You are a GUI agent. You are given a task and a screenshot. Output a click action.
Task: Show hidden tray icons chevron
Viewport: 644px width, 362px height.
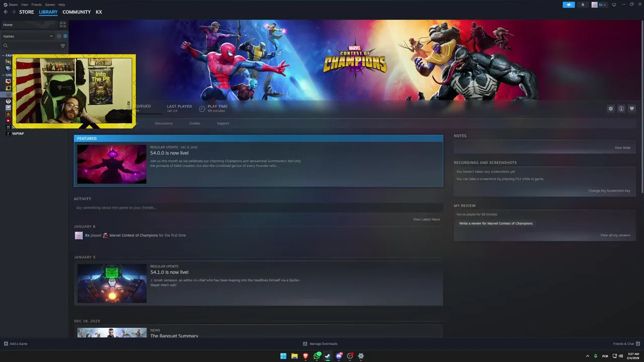coord(587,356)
